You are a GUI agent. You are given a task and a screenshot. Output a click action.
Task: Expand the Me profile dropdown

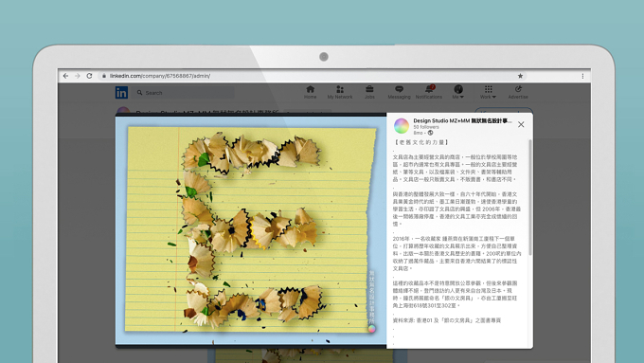pyautogui.click(x=458, y=92)
